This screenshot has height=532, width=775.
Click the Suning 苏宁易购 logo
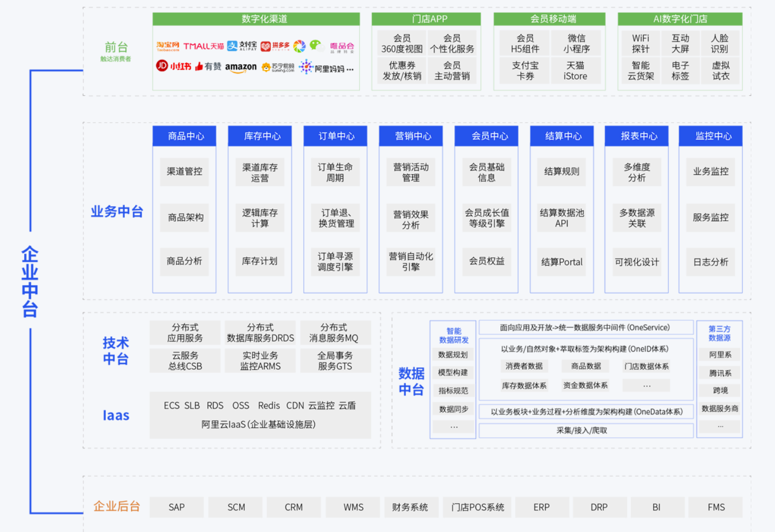click(x=278, y=67)
